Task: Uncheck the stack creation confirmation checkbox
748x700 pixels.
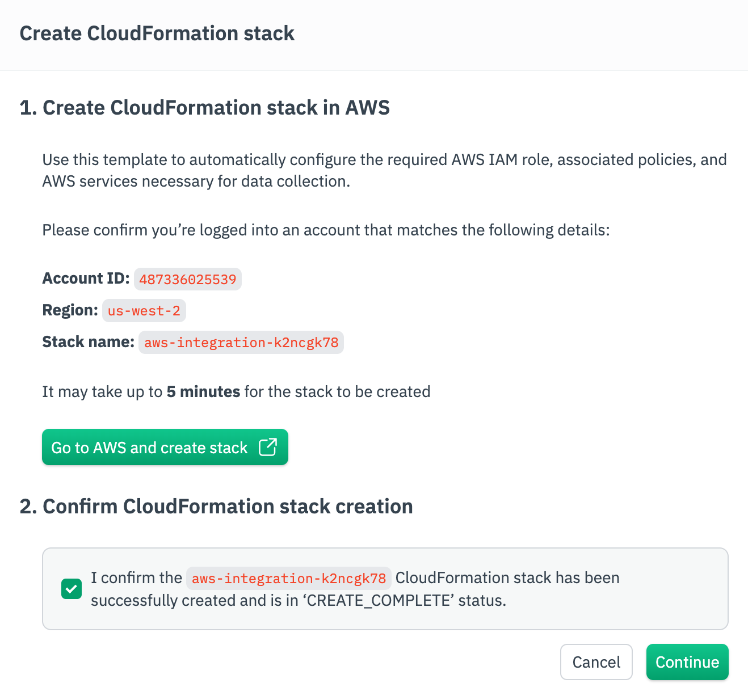Action: point(72,589)
